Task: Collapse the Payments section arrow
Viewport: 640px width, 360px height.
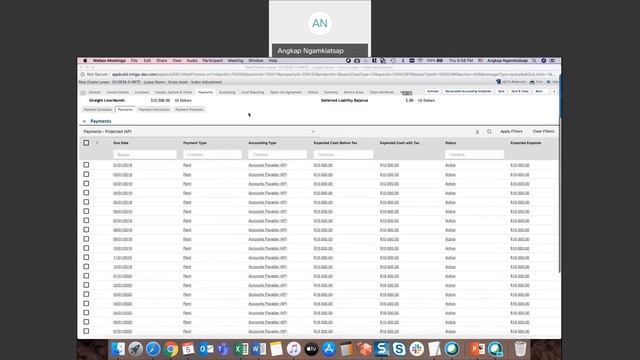Action: [84, 121]
